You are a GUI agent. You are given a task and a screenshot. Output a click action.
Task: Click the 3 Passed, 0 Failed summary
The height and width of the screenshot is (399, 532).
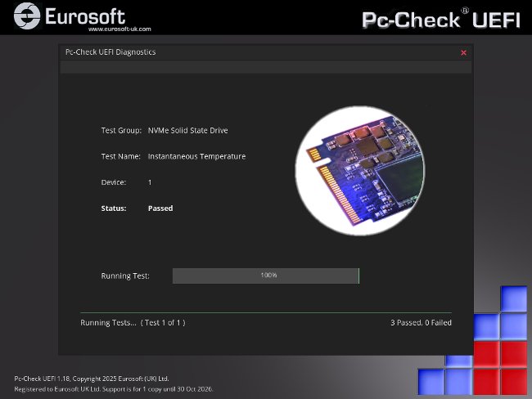[x=421, y=323]
